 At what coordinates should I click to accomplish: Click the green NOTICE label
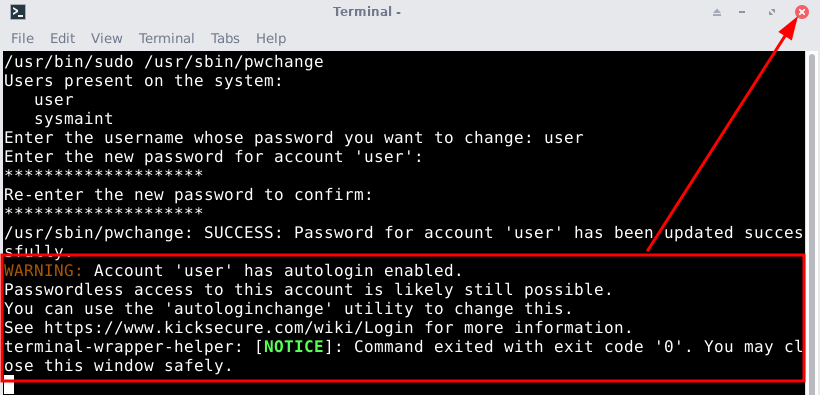coord(294,346)
